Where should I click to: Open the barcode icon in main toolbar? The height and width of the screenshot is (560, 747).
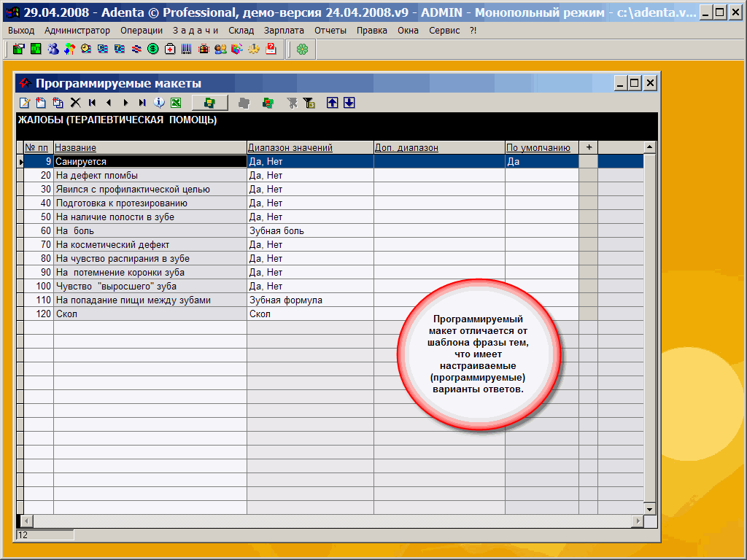click(x=187, y=49)
